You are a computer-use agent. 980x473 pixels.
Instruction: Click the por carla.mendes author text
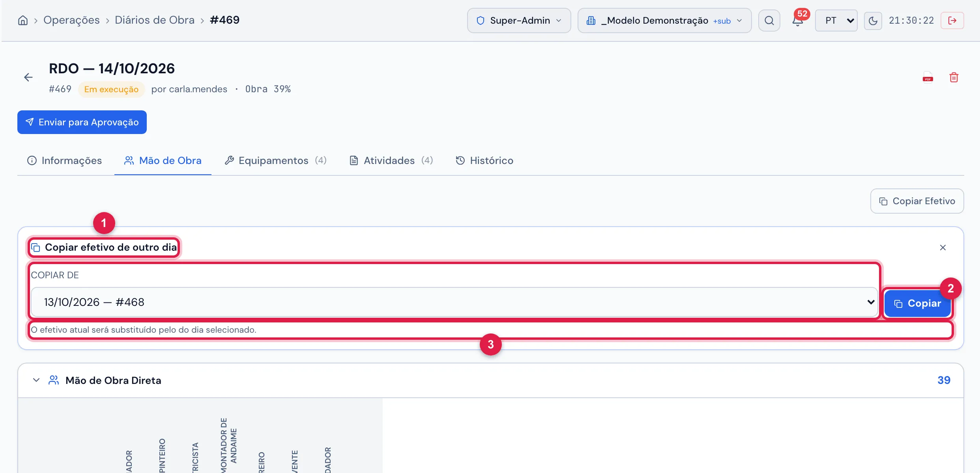tap(189, 89)
